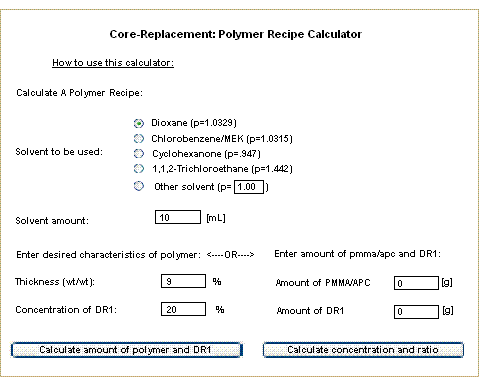The image size is (479, 377).
Task: Select the Cyclohexanone radio option
Action: 139,153
